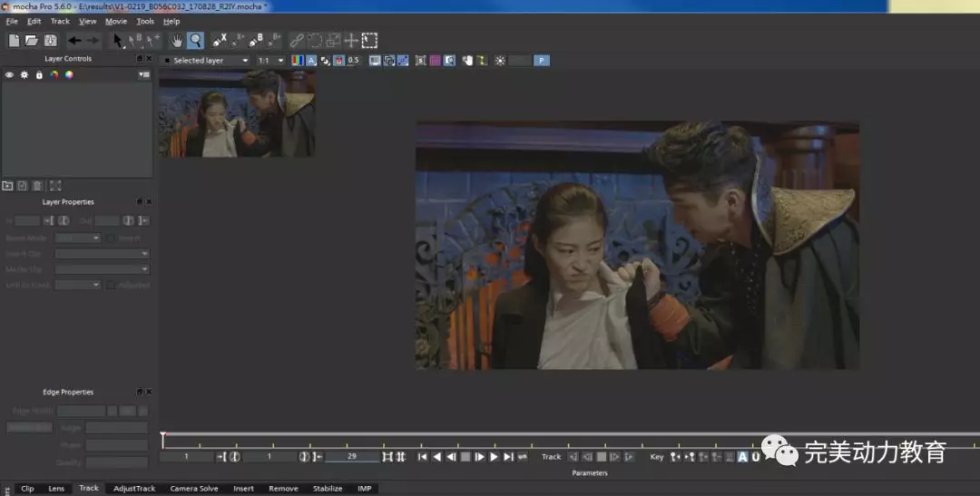Open the View menu
Screen dimensions: 980x496
point(87,21)
